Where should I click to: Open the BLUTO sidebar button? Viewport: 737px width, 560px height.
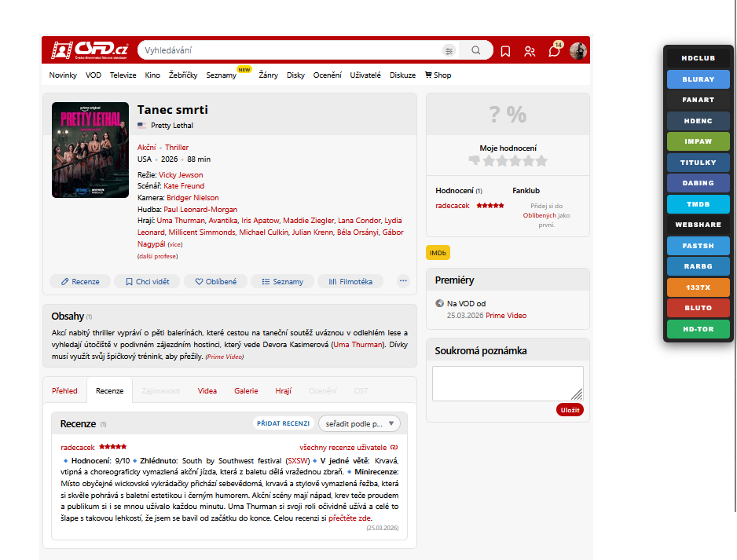point(698,308)
